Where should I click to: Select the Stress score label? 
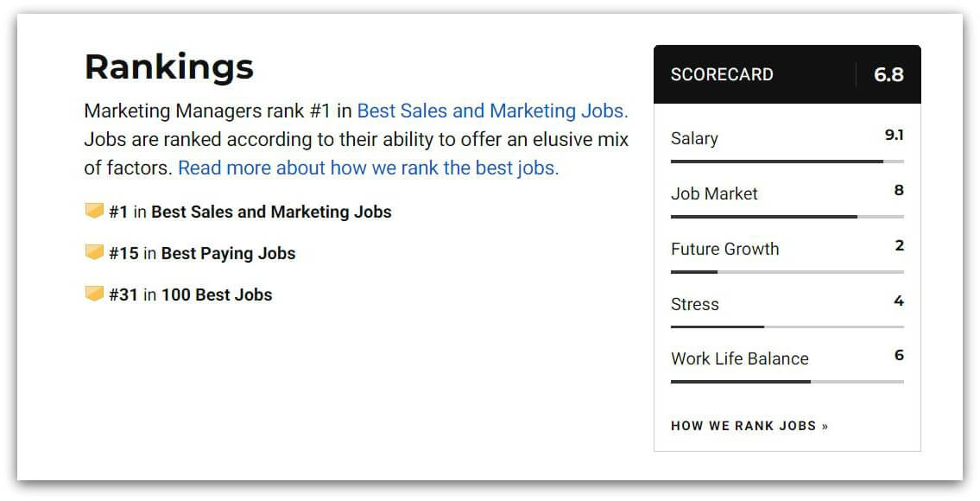[x=693, y=303]
